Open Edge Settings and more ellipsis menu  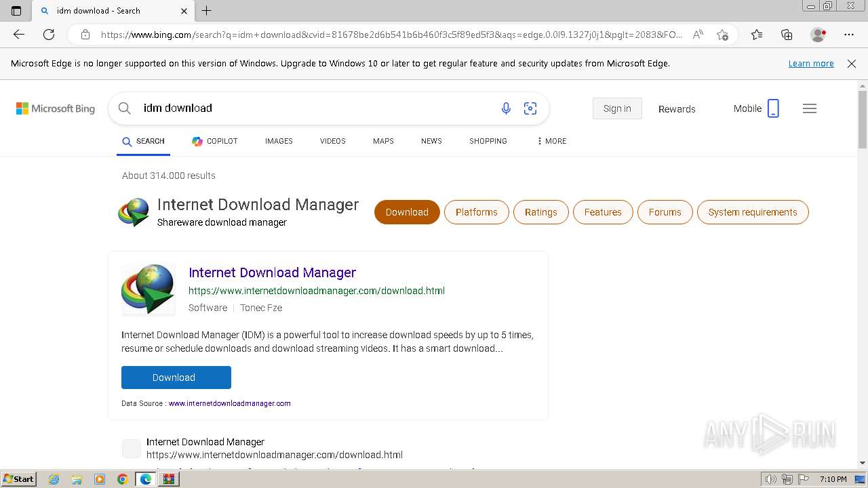(849, 35)
